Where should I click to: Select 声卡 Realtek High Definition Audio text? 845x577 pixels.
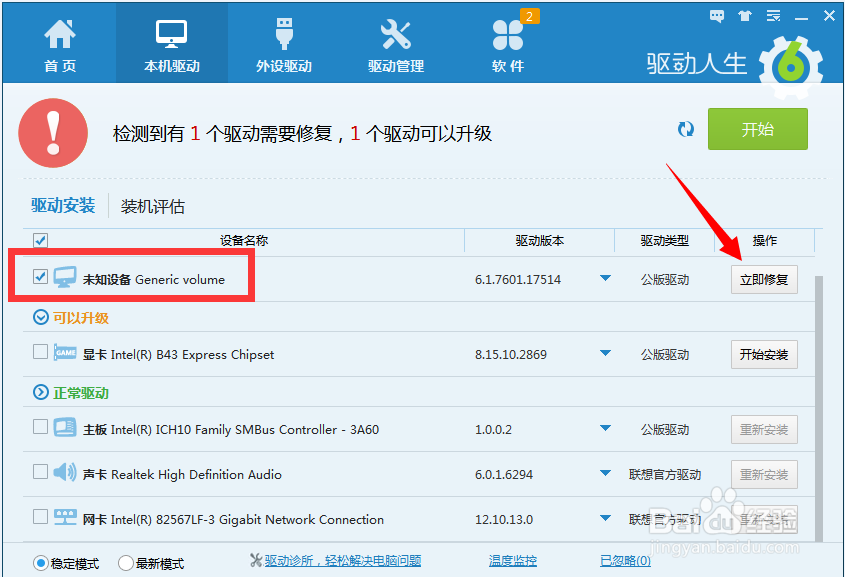[182, 475]
